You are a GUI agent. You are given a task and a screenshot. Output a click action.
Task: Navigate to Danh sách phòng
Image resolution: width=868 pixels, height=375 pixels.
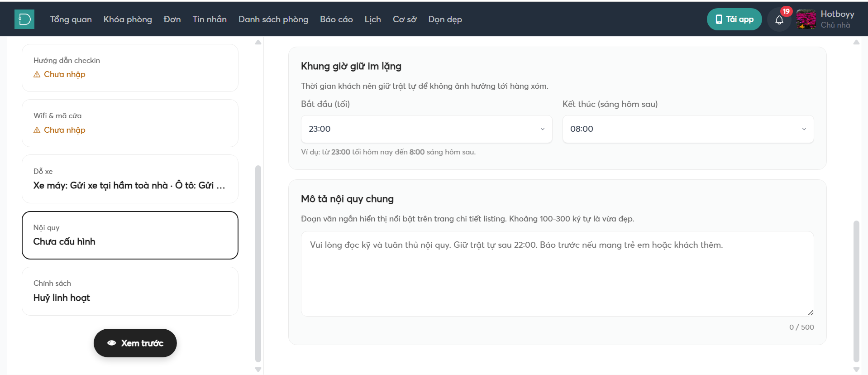[273, 19]
